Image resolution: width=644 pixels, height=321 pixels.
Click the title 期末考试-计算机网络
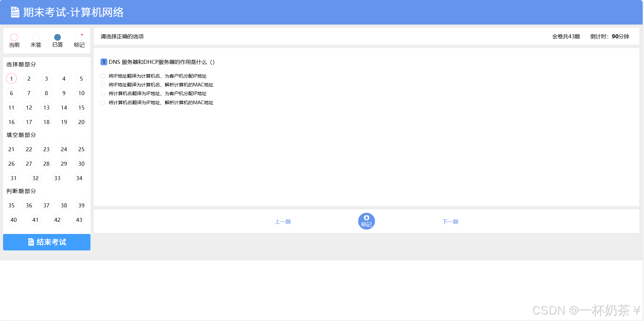[x=73, y=12]
